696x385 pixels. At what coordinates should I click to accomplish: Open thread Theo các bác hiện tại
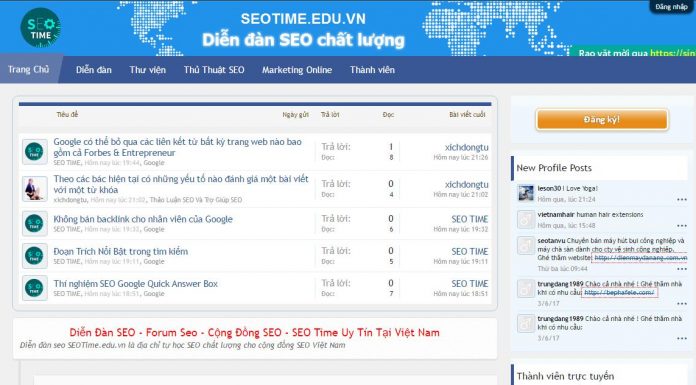point(181,184)
